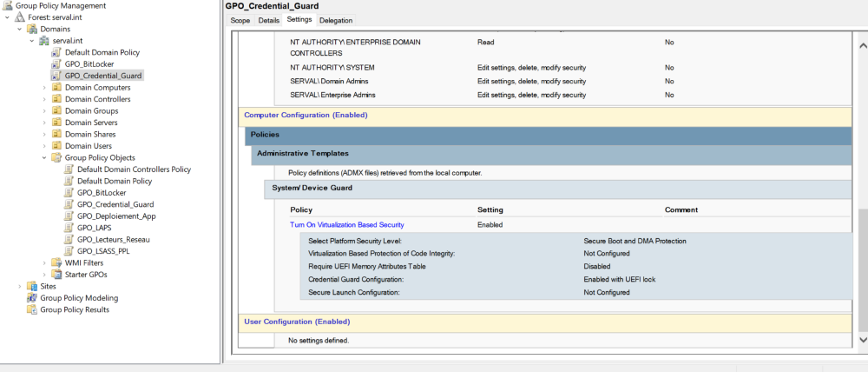Expand the Starter GPOs node
The width and height of the screenshot is (868, 372).
click(44, 275)
